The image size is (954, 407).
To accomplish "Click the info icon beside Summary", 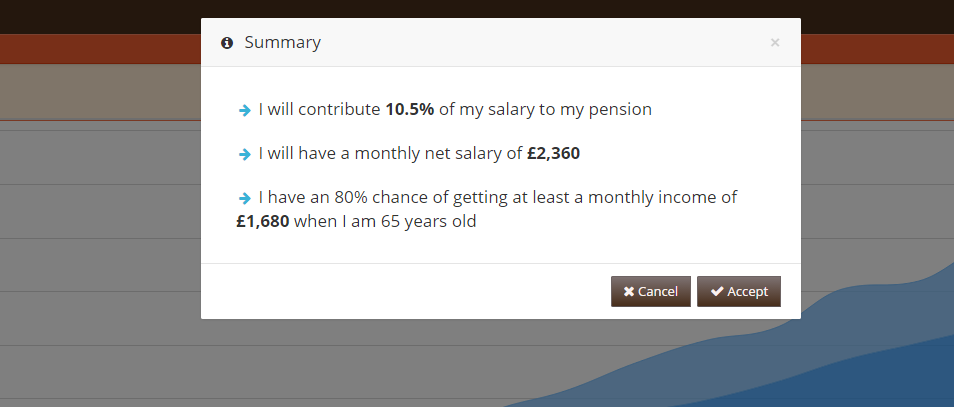I will point(227,43).
